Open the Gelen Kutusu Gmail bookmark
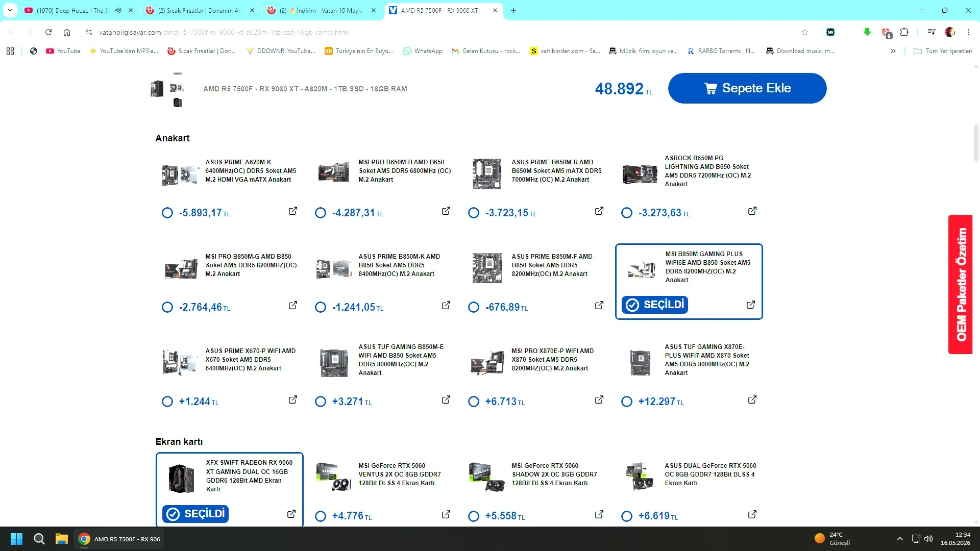 coord(486,51)
